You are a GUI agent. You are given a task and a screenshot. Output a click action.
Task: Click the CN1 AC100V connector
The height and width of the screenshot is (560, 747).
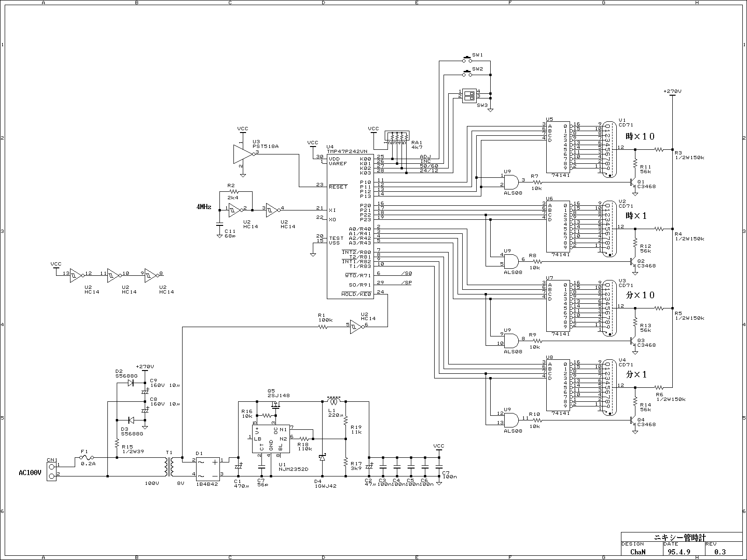(51, 469)
